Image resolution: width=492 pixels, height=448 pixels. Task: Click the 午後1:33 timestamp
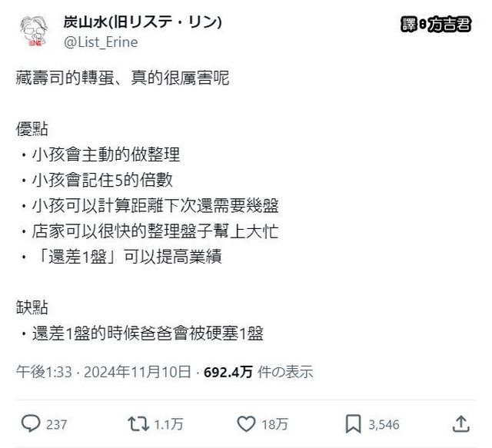pyautogui.click(x=44, y=372)
